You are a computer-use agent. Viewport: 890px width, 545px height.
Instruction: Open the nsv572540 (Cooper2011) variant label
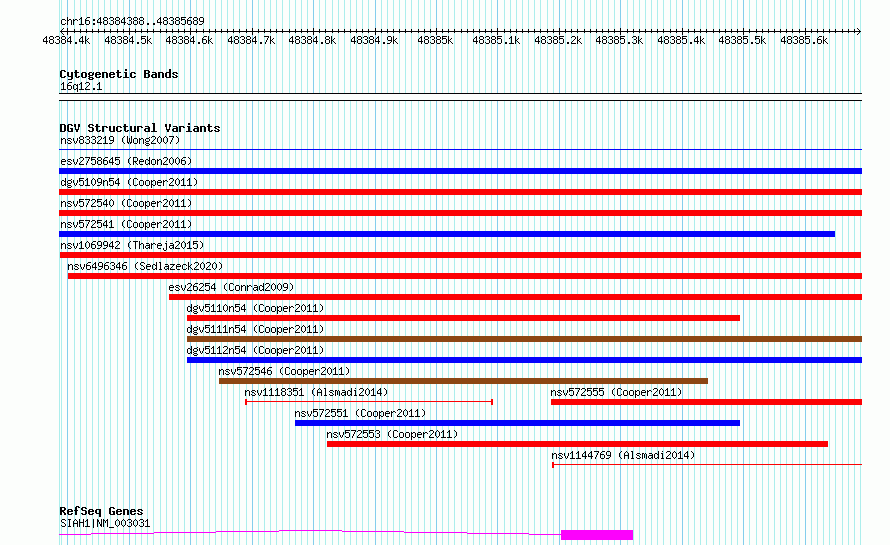[126, 203]
